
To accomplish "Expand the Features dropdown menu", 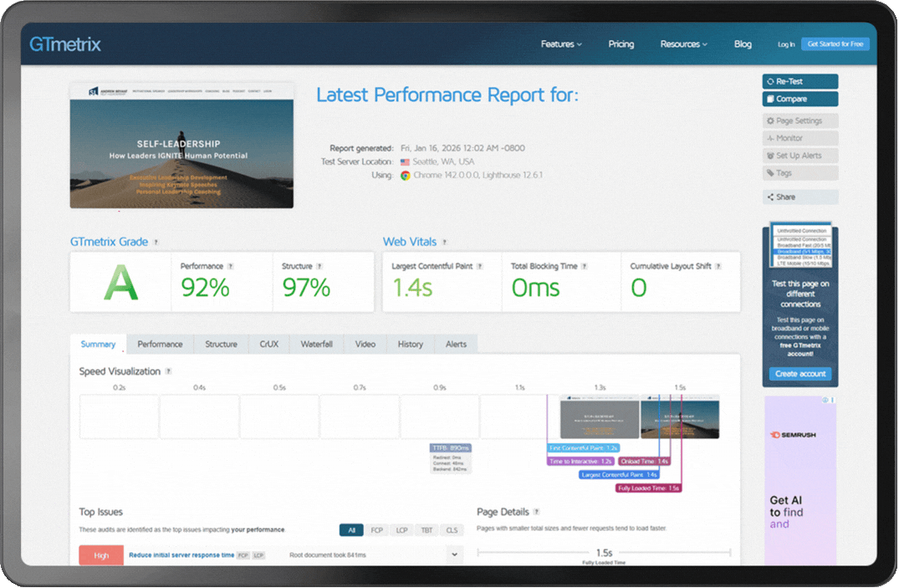I will pos(561,44).
